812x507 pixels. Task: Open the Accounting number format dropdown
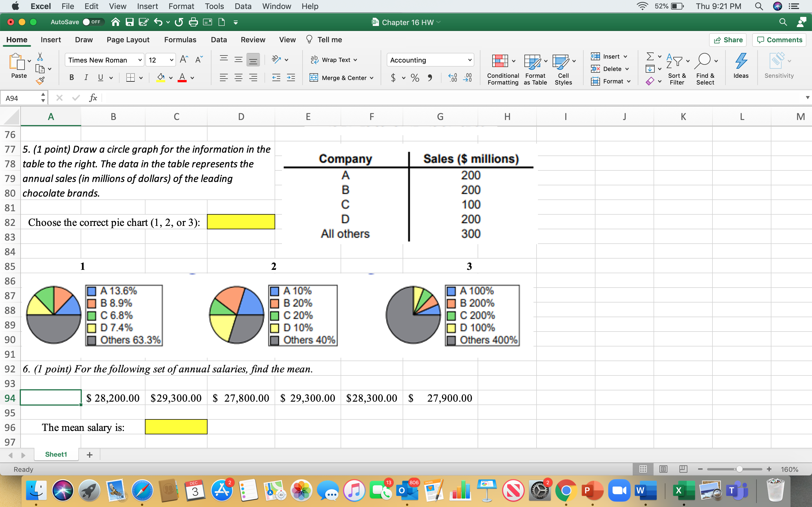click(469, 60)
